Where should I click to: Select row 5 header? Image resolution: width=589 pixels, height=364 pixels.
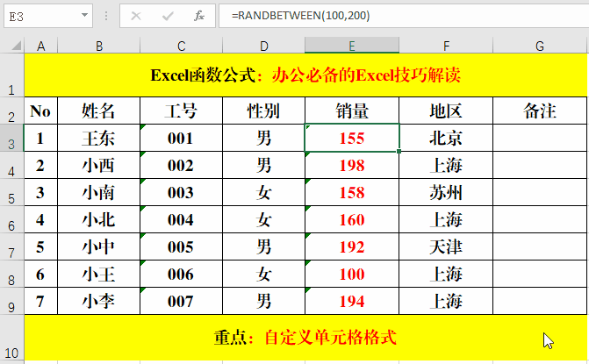click(12, 192)
